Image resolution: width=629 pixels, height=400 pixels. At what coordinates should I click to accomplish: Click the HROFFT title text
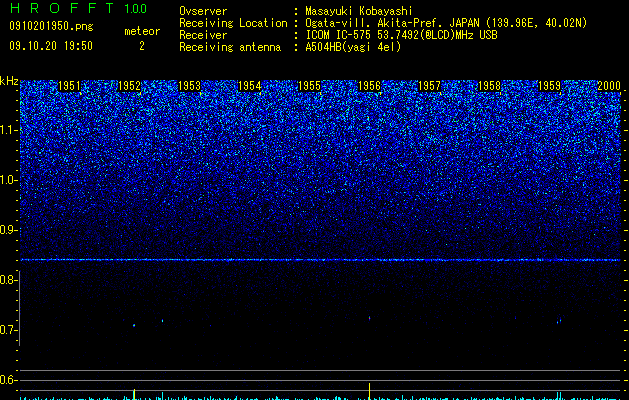click(x=62, y=8)
